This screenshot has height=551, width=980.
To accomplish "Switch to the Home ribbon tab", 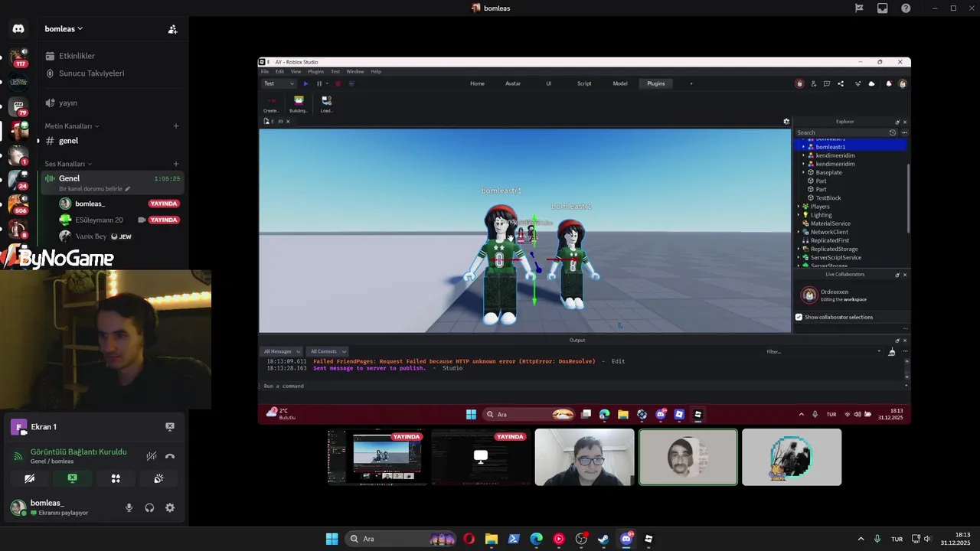I will click(477, 83).
